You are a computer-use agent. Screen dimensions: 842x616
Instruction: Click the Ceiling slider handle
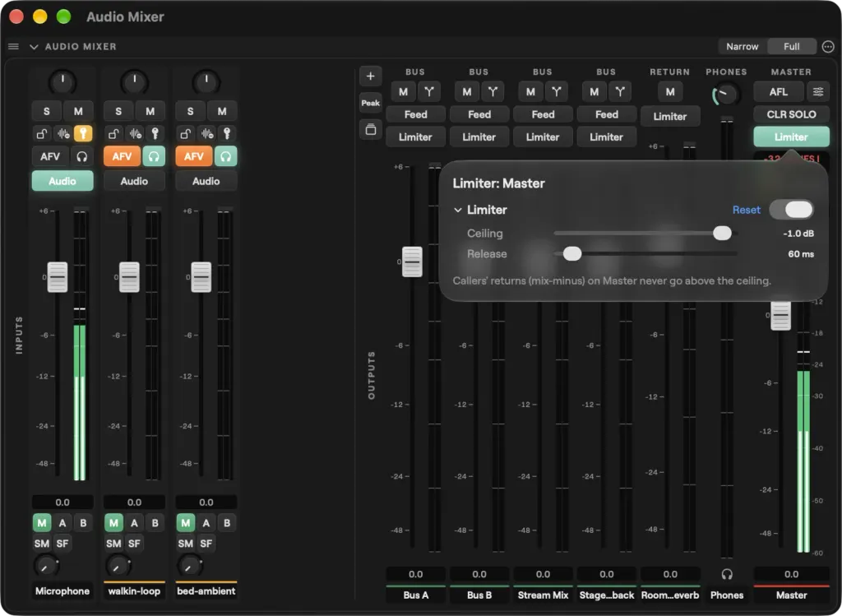tap(722, 233)
